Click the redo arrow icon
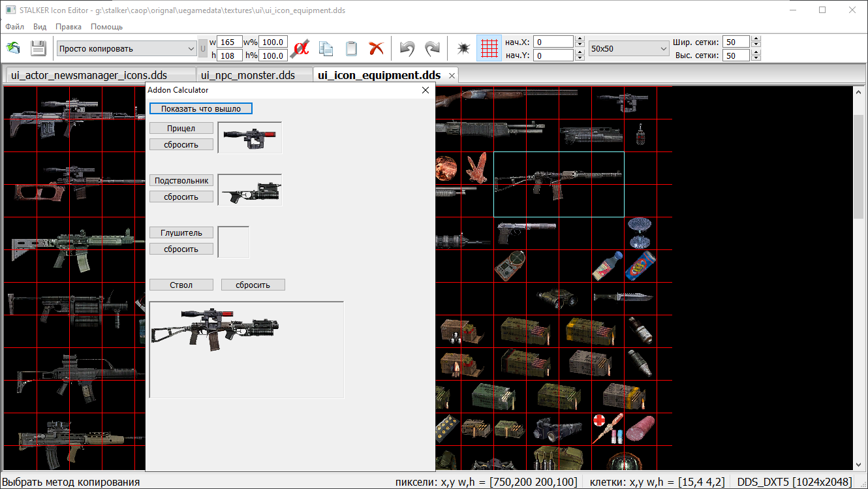The width and height of the screenshot is (868, 489). [x=432, y=48]
